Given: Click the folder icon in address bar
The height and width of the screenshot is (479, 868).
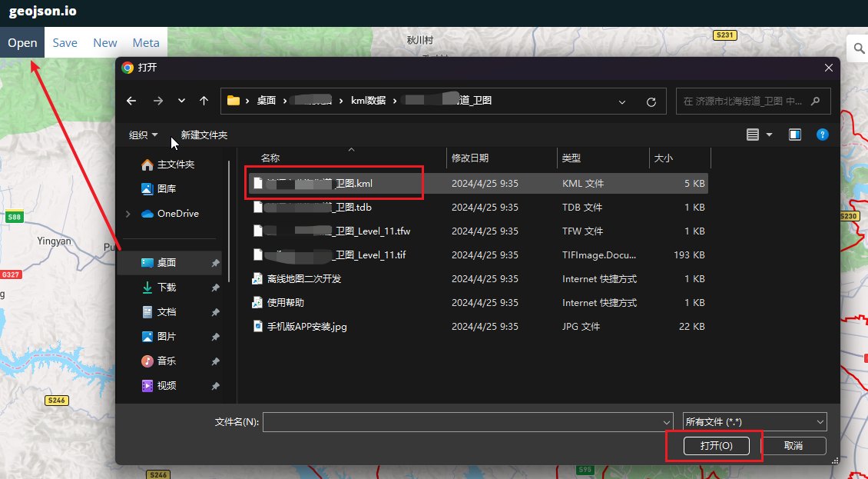Looking at the screenshot, I should click(234, 101).
